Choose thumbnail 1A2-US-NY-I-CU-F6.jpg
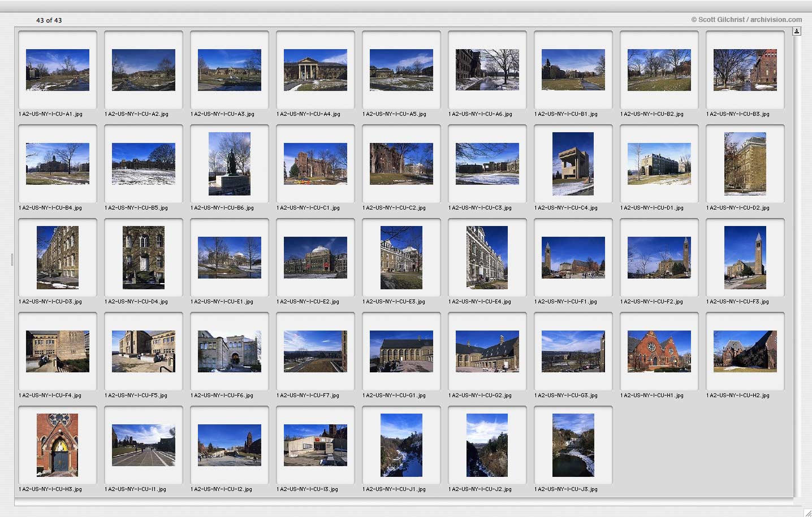This screenshot has width=812, height=517. click(230, 351)
